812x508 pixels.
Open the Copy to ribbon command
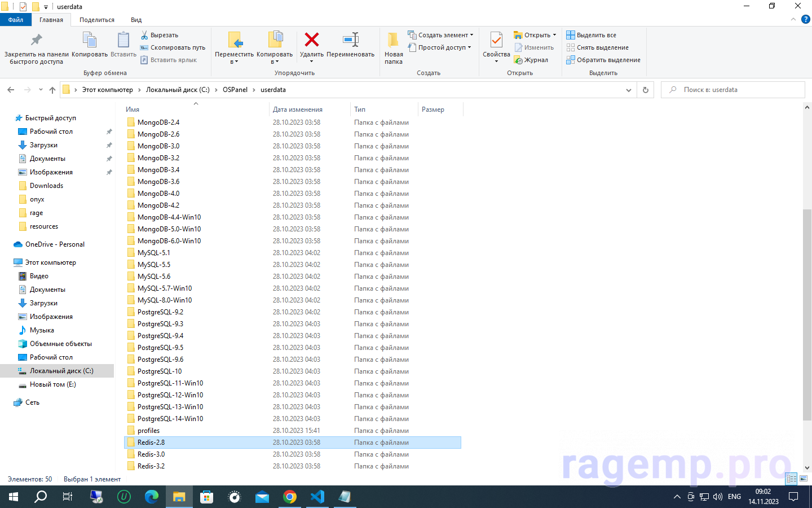click(x=275, y=47)
